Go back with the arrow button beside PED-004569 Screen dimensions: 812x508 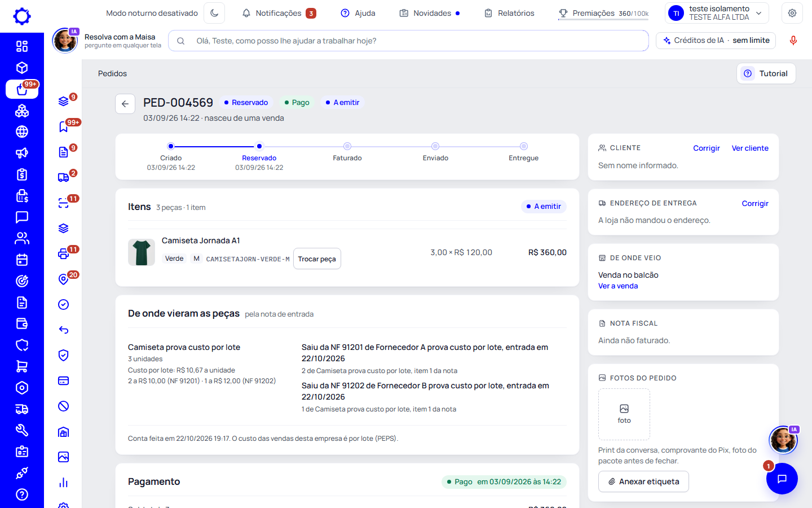(x=125, y=104)
